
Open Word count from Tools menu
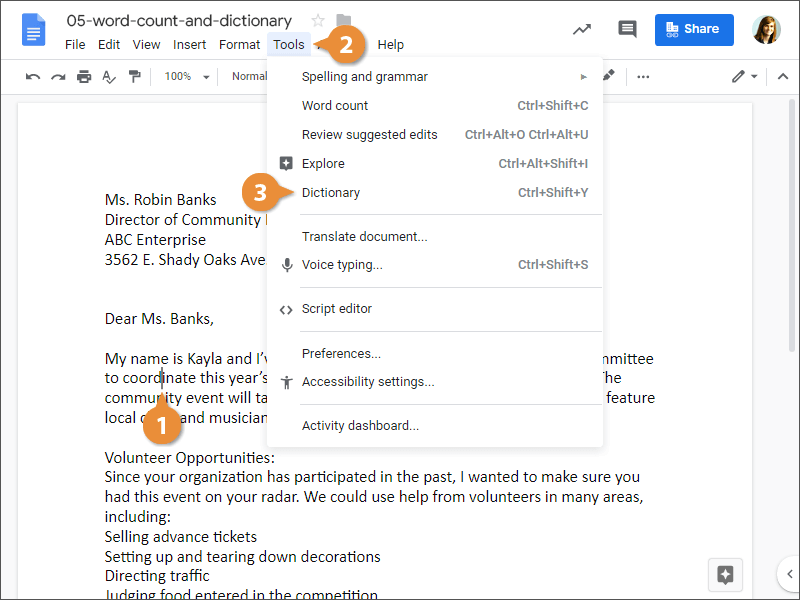334,105
